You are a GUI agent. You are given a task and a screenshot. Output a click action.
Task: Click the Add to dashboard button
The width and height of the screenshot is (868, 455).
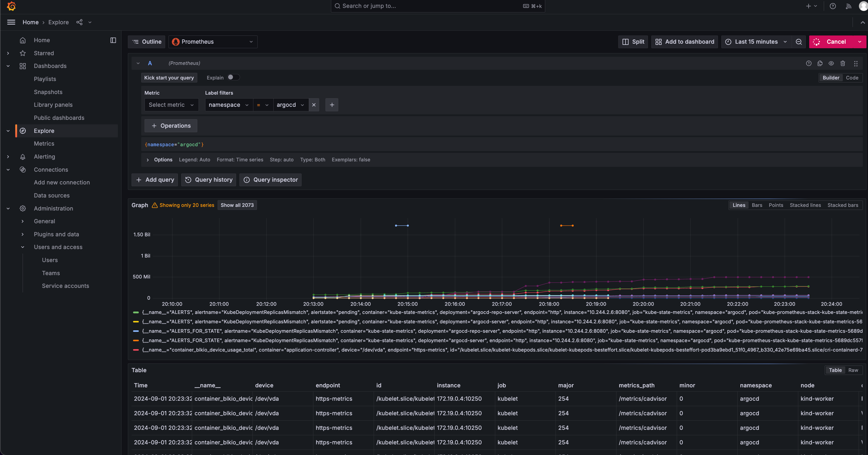[x=684, y=42]
